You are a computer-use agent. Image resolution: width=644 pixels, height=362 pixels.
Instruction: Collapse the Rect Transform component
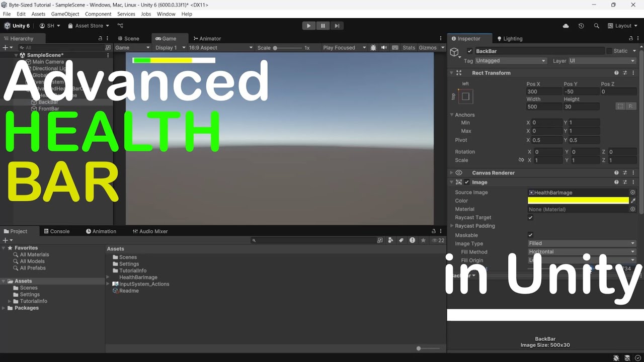(451, 73)
